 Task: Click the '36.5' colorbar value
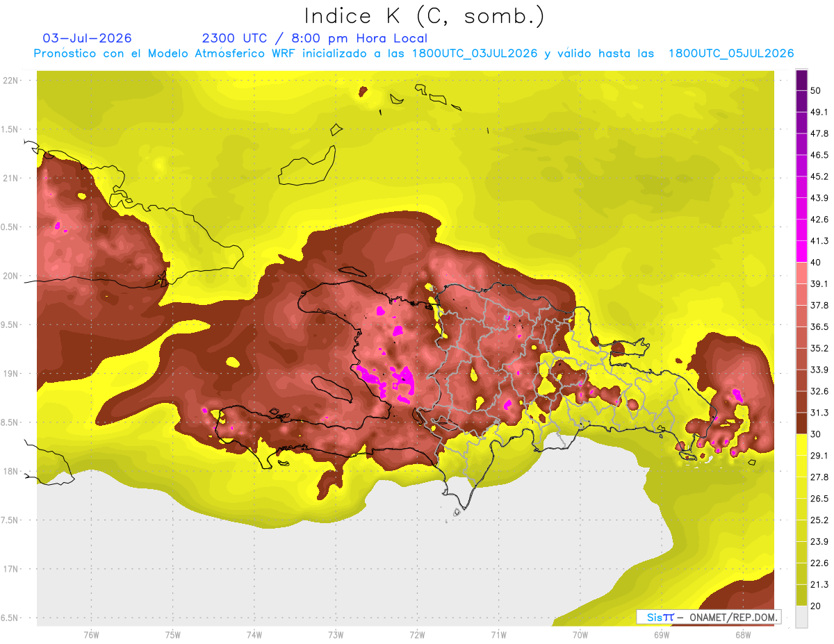point(821,327)
